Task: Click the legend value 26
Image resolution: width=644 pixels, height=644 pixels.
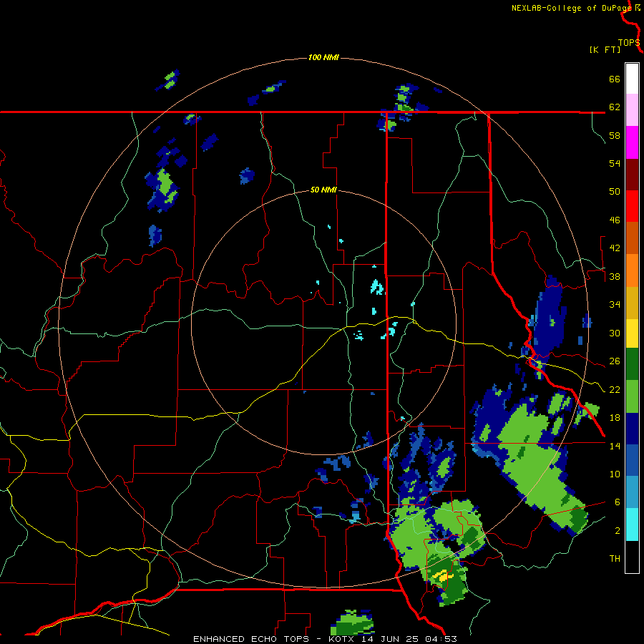Action: 615,361
